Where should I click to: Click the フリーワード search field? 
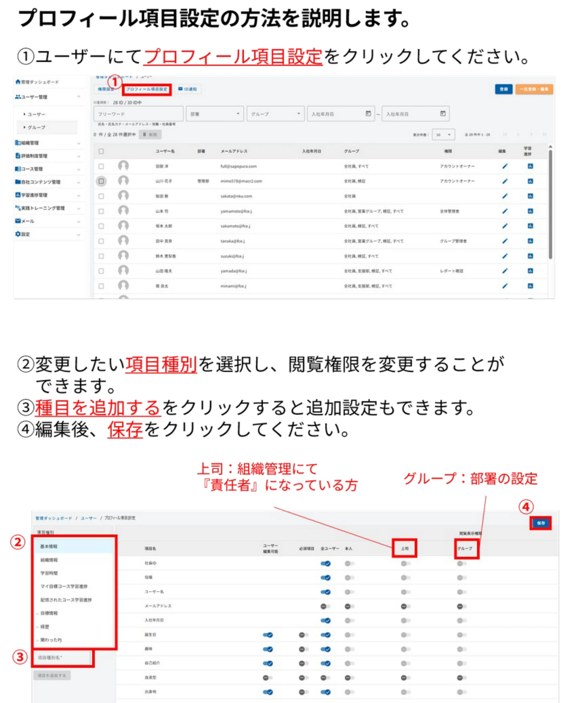(x=139, y=114)
